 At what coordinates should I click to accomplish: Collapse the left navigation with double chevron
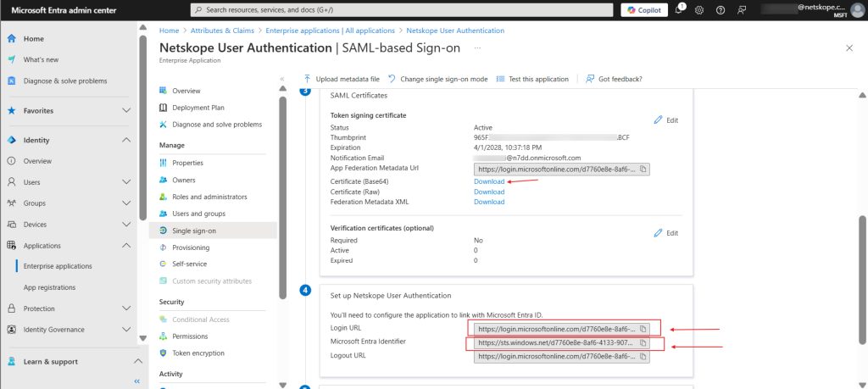(137, 381)
